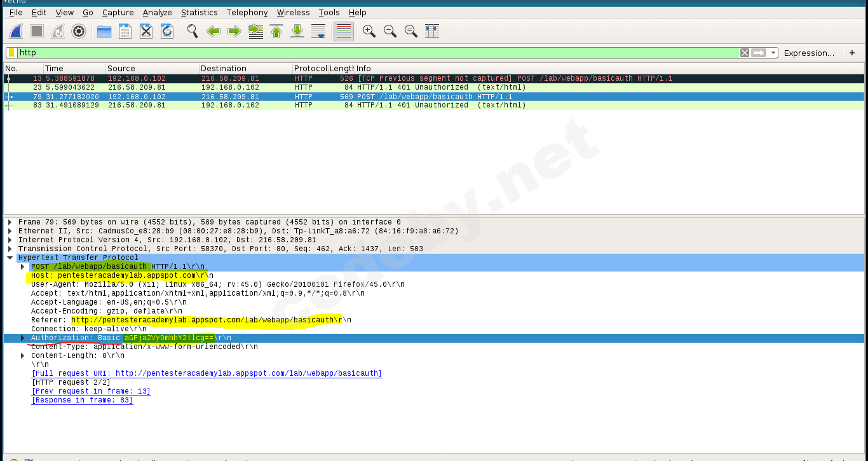Viewport: 868px width, 461px height.
Task: Sort by the Destination column header
Action: [246, 68]
